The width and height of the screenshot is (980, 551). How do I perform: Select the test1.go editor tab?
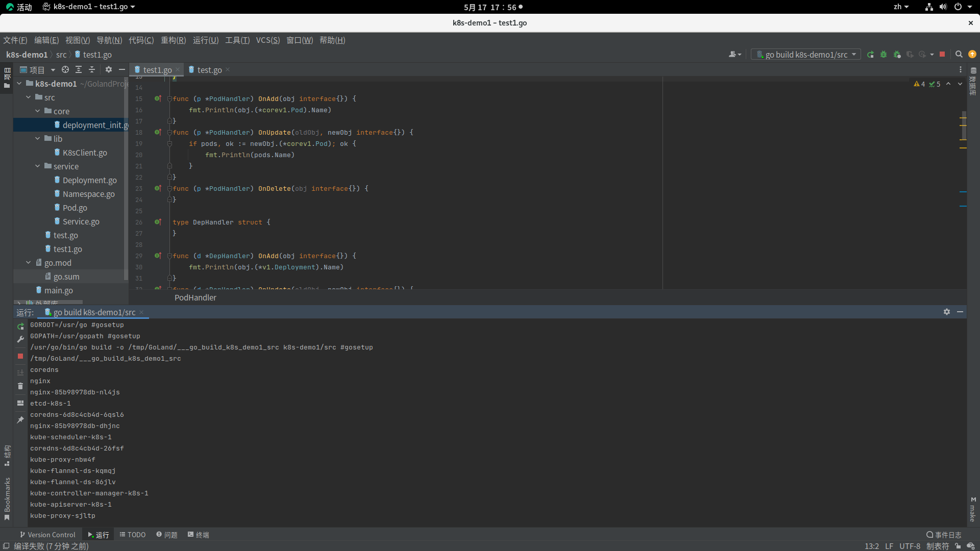tap(157, 69)
